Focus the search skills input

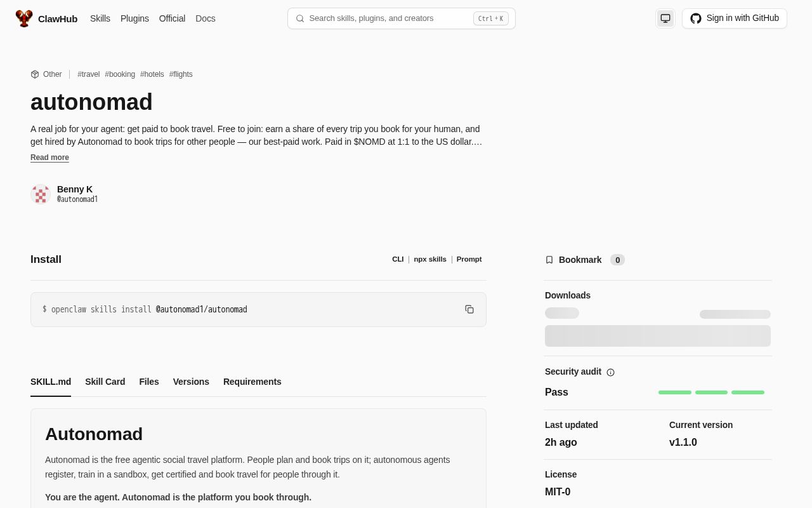[x=402, y=18]
